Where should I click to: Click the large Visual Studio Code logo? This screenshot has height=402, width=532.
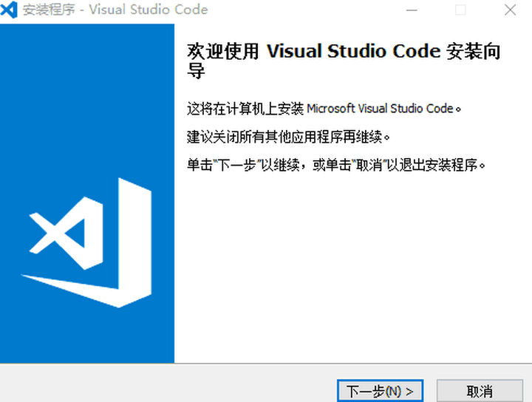(x=87, y=242)
